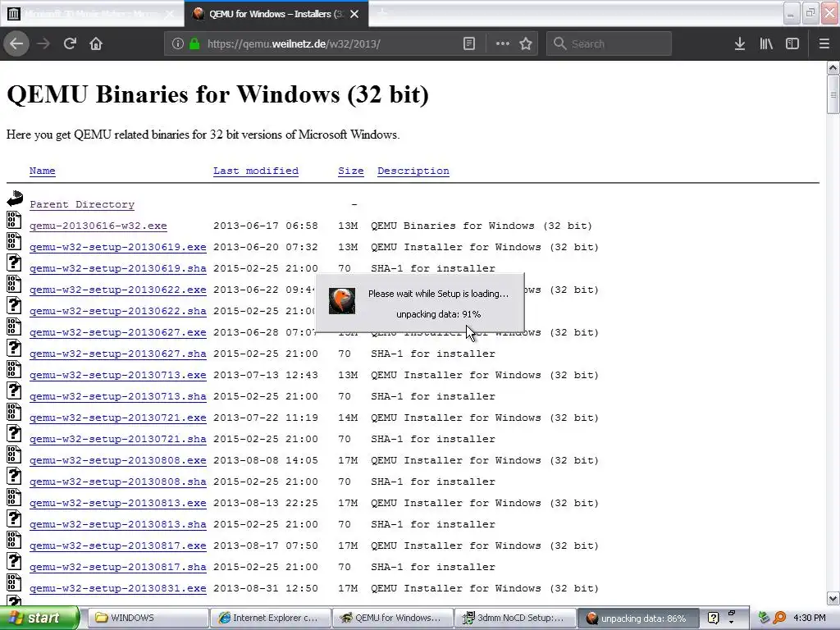Open qemu-w32-setup-20130813.sha link
Screen dimensions: 840x630
pos(118,524)
